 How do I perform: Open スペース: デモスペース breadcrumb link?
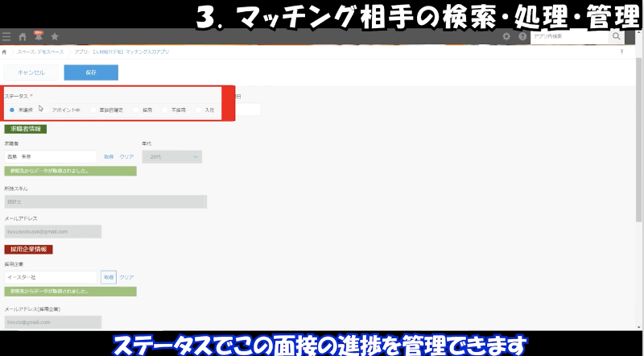coord(42,52)
